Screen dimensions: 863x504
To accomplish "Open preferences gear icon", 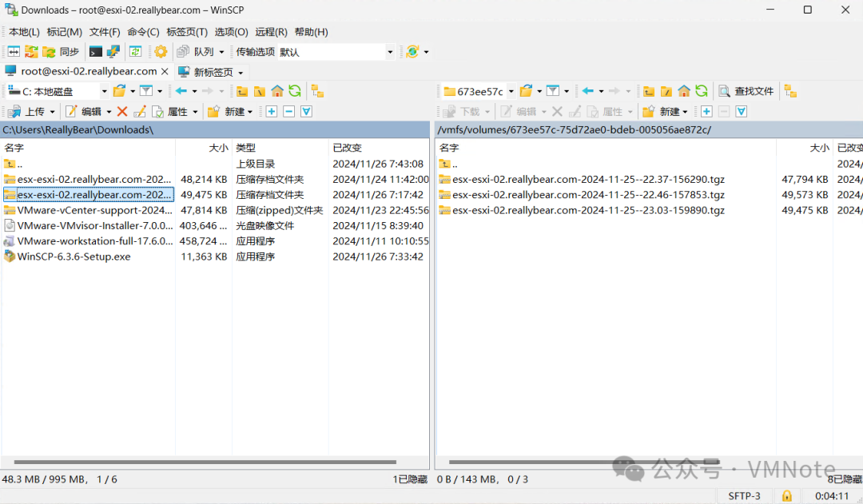I will click(161, 52).
